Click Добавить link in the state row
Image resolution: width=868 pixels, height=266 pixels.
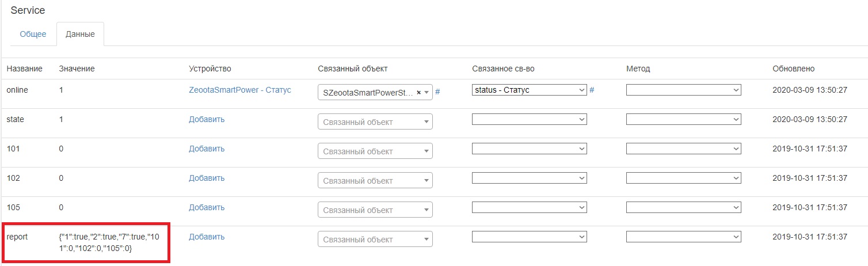(207, 119)
